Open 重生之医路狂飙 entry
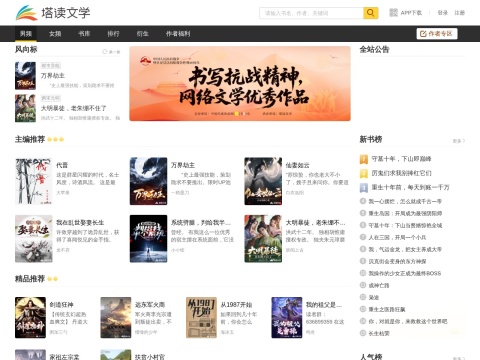 pos(387,309)
